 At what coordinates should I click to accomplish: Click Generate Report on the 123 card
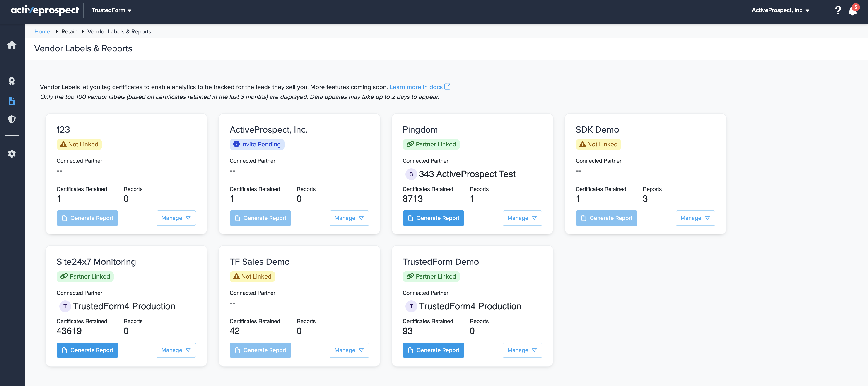tap(87, 218)
